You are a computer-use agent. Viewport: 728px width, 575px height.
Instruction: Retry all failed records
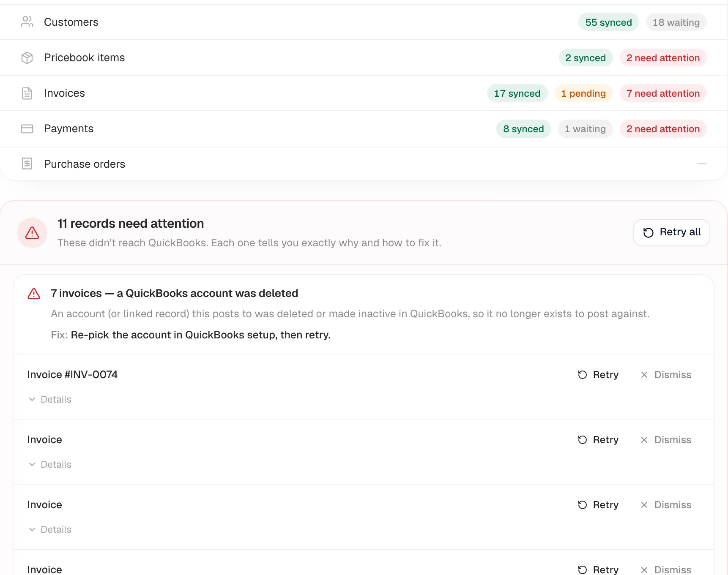(x=671, y=232)
